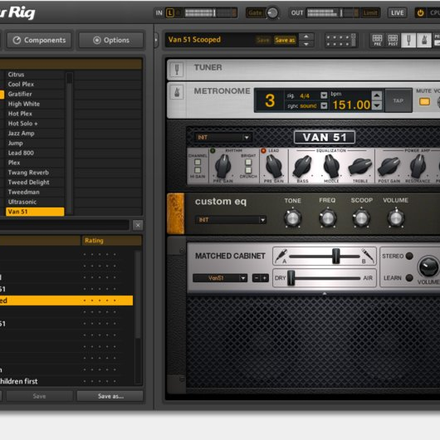Show the PRE tapedeck in rack
The image size is (440, 440).
pyautogui.click(x=377, y=40)
